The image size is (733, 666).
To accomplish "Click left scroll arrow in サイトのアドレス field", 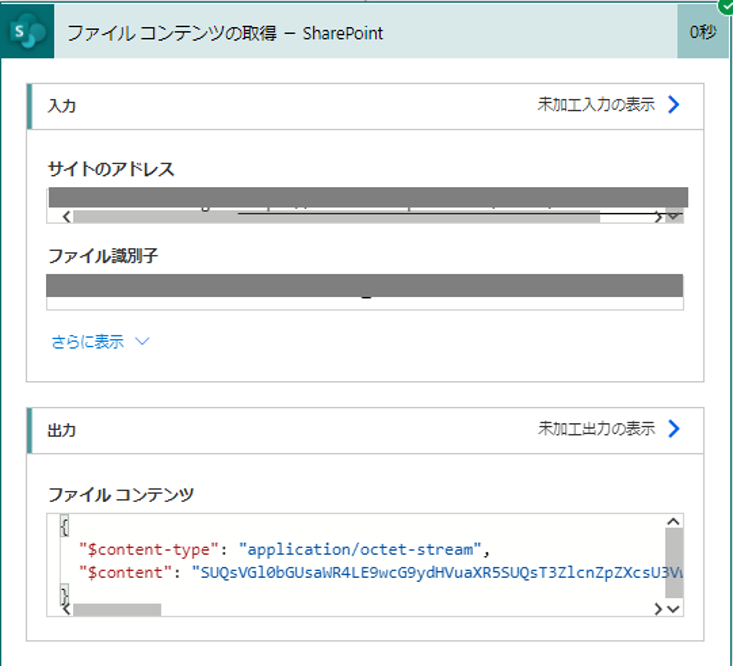I will (66, 216).
